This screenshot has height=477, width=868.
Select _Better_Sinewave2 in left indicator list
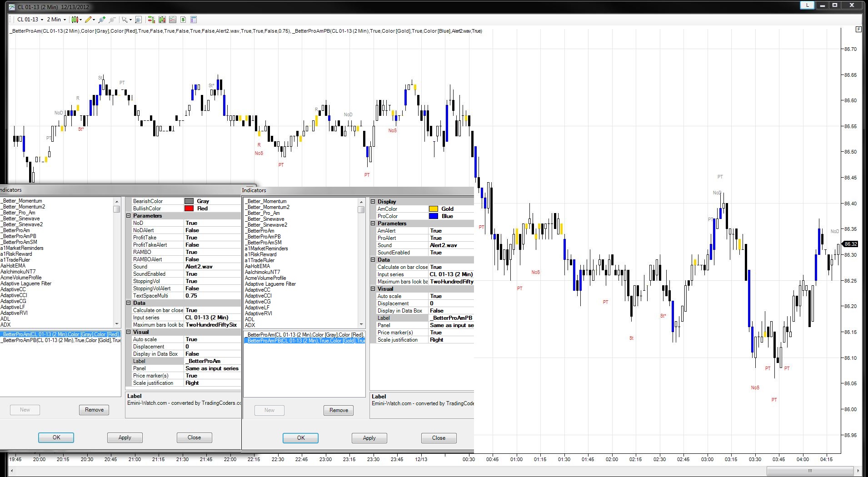pyautogui.click(x=22, y=224)
